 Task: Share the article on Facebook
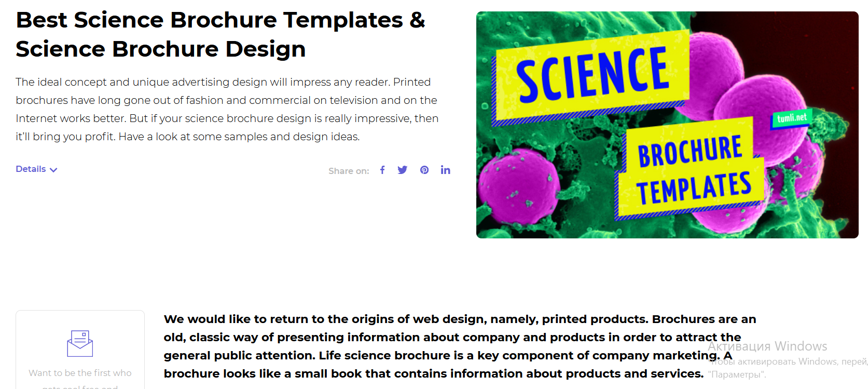tap(382, 169)
